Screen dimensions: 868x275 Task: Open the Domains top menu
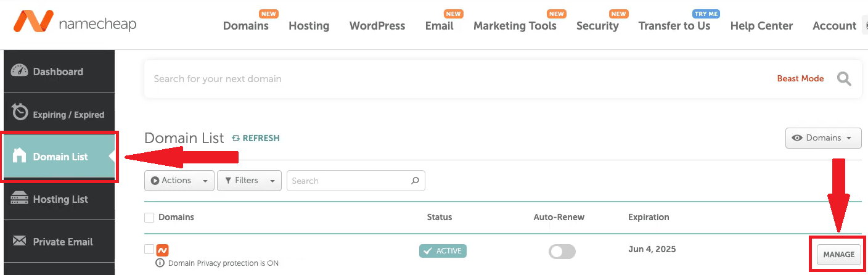pos(246,26)
